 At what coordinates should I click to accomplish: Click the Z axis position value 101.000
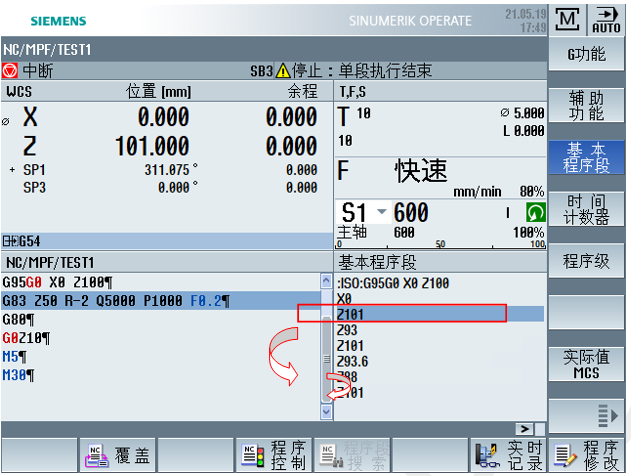[152, 146]
